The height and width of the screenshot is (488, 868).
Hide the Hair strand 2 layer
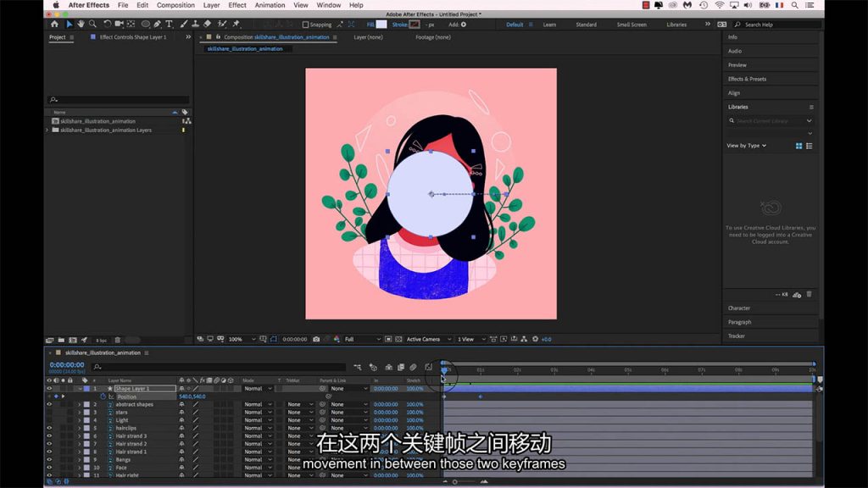pyautogui.click(x=49, y=444)
